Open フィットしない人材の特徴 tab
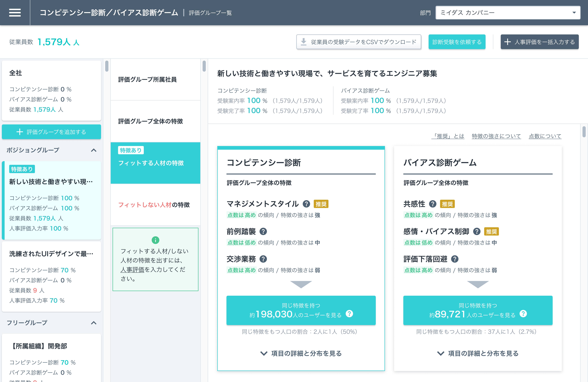The height and width of the screenshot is (382, 588). pos(155,205)
